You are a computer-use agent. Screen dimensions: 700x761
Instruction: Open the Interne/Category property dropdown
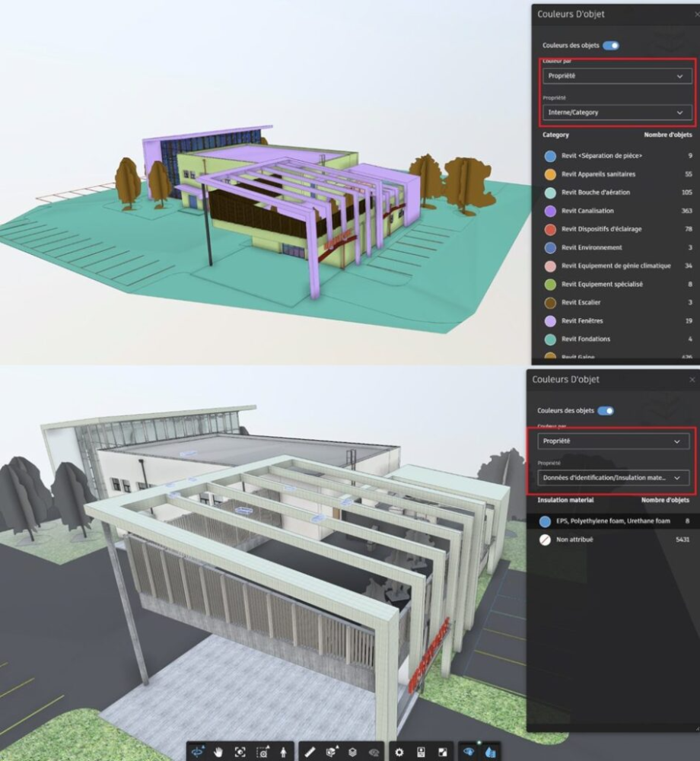pos(617,113)
